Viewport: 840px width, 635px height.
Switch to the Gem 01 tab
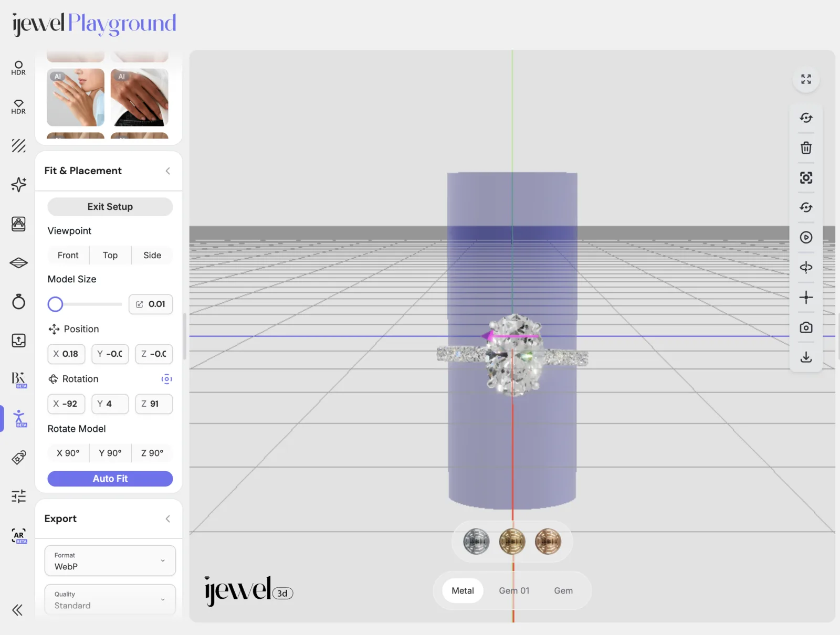pyautogui.click(x=514, y=591)
